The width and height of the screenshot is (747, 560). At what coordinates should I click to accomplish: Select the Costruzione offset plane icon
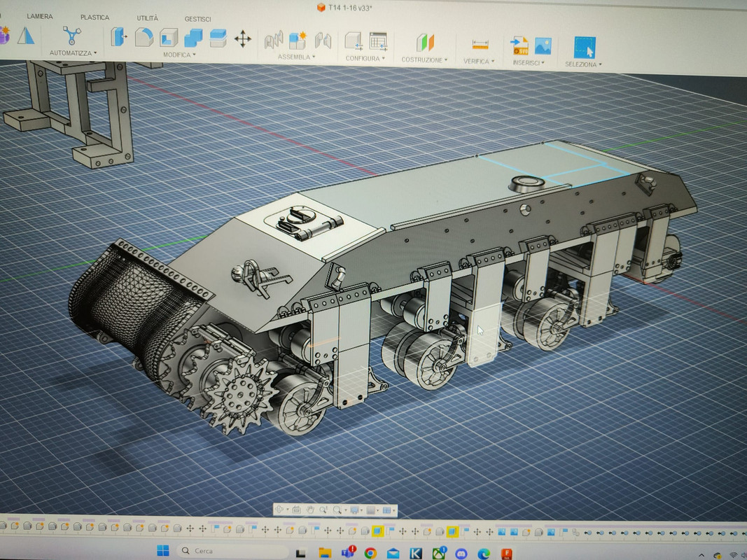[x=425, y=43]
